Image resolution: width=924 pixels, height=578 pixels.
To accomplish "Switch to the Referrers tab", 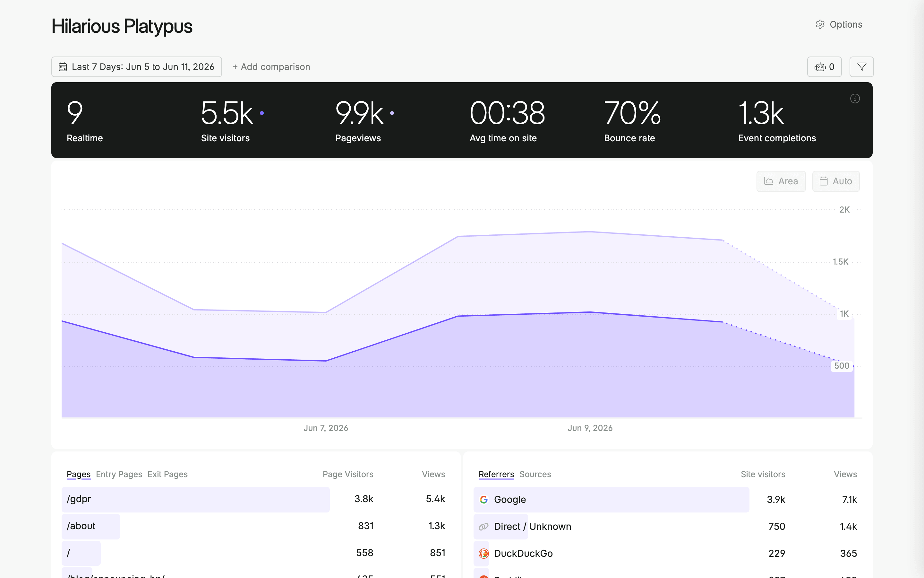I will [x=496, y=474].
